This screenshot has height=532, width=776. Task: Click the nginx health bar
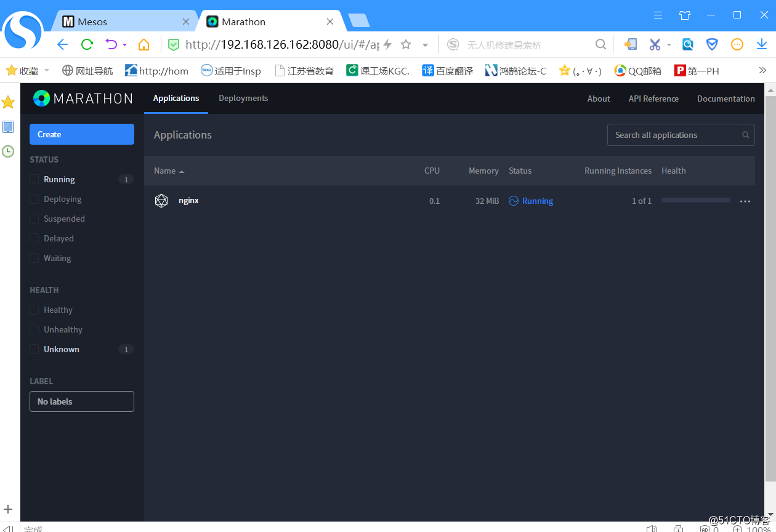pyautogui.click(x=696, y=200)
